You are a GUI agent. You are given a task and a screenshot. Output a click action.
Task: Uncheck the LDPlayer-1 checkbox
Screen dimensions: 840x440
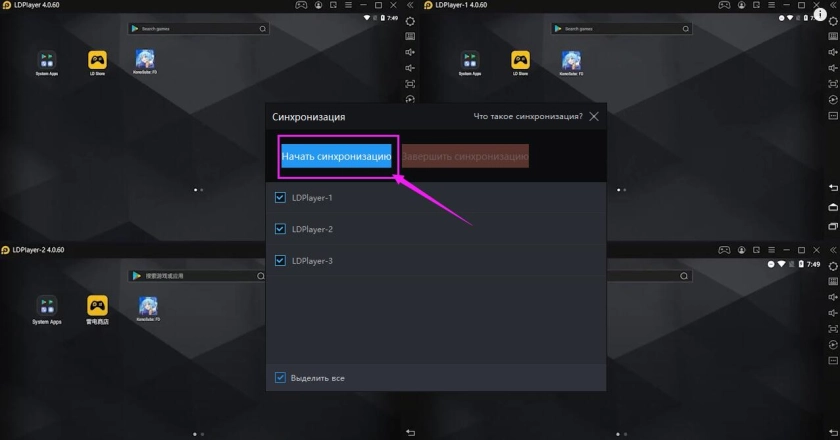point(280,198)
